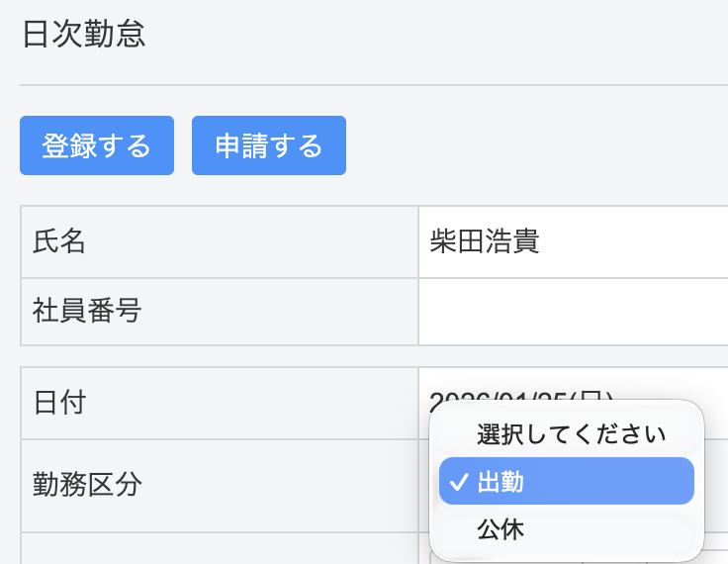This screenshot has width=728, height=564.
Task: Click the 氏名 label cell
Action: [x=219, y=242]
